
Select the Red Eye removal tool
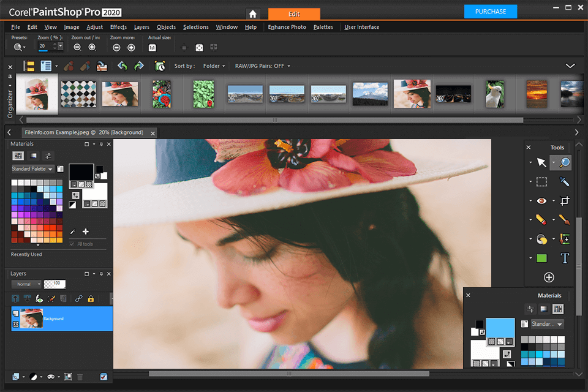(x=541, y=200)
